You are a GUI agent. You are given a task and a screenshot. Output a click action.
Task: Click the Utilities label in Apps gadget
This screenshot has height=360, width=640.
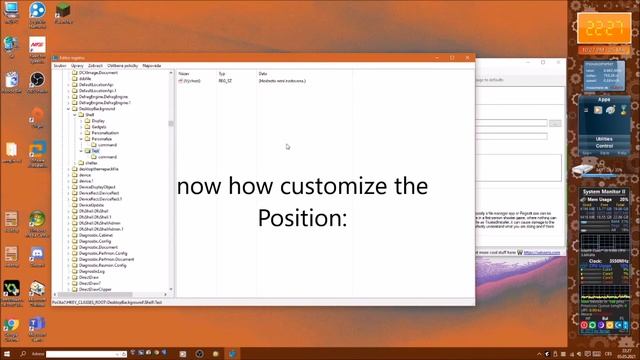tap(604, 139)
